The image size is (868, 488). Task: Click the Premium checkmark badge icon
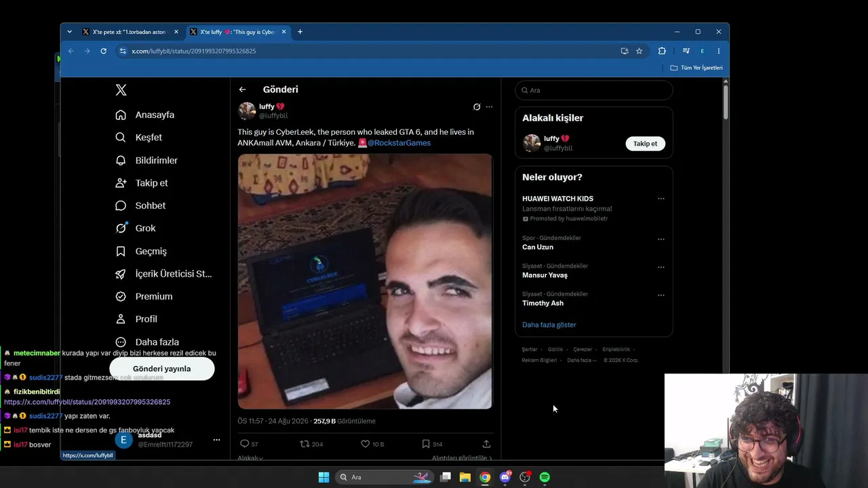[x=121, y=296]
